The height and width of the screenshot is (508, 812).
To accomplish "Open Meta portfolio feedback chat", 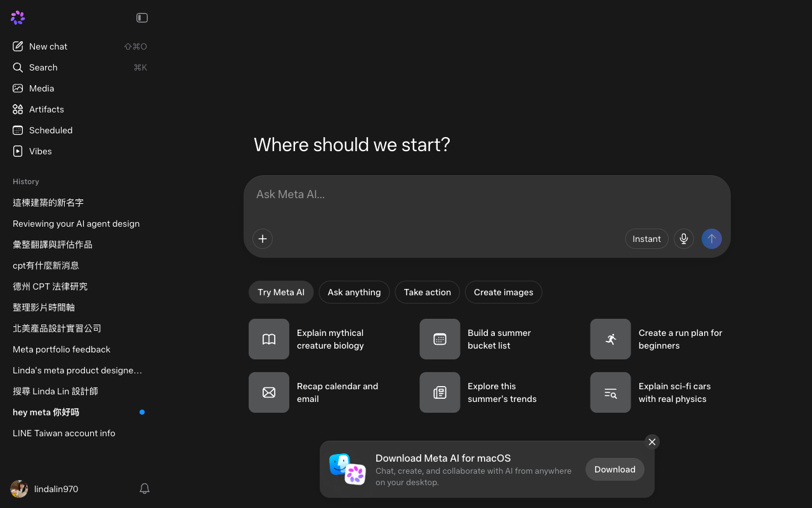I will [x=79, y=349].
